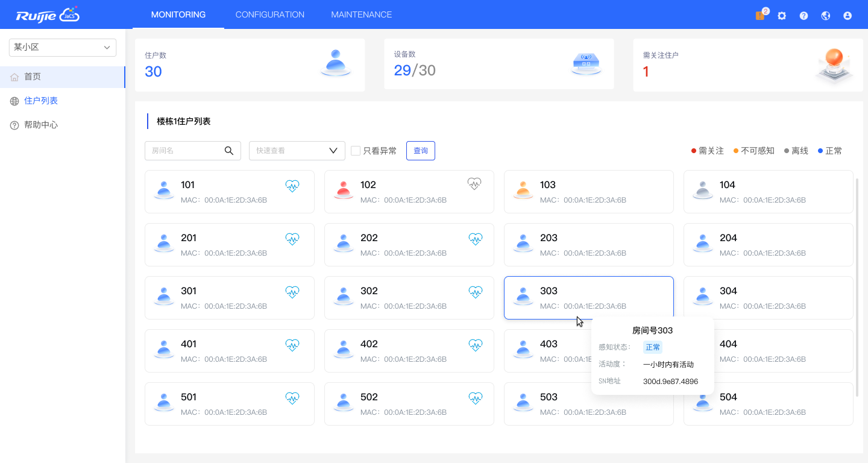Click the gray heartbeat icon on room 102
This screenshot has height=463, width=868.
tap(474, 184)
